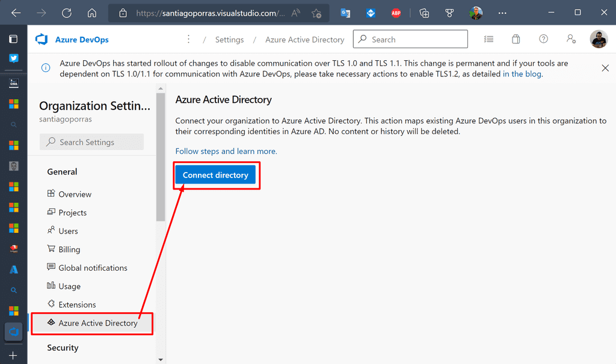Add this page to favorites
Viewport: 616px width, 364px height.
(316, 13)
